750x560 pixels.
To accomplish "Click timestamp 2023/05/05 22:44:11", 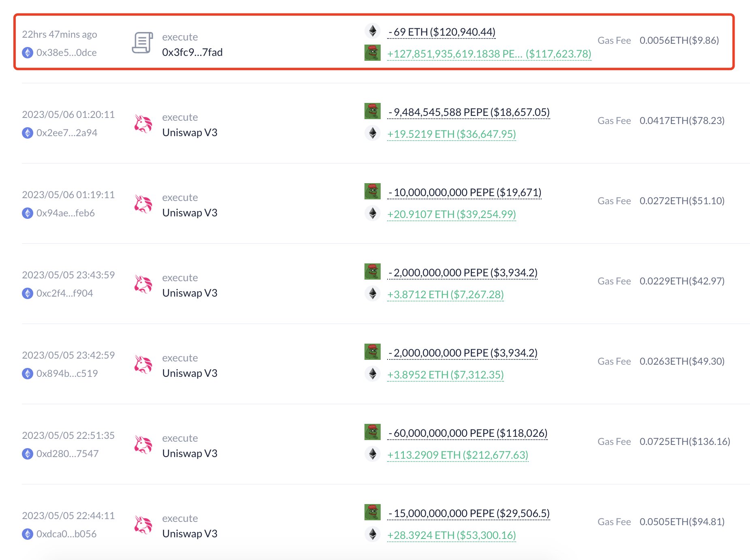I will (x=69, y=515).
